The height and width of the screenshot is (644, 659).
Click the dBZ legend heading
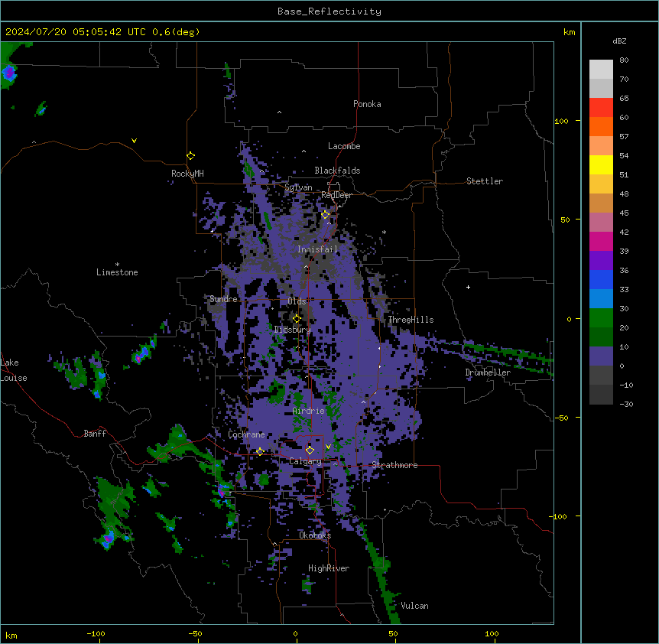[619, 41]
